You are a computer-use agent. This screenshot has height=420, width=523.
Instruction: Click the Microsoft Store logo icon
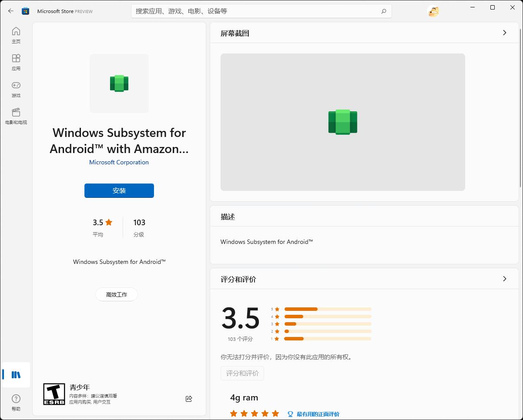pyautogui.click(x=26, y=11)
